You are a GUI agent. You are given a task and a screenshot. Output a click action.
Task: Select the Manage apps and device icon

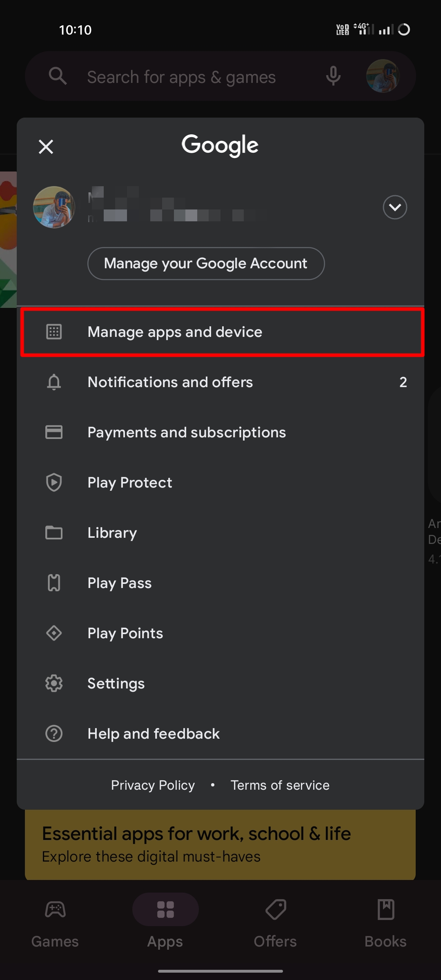(x=53, y=332)
